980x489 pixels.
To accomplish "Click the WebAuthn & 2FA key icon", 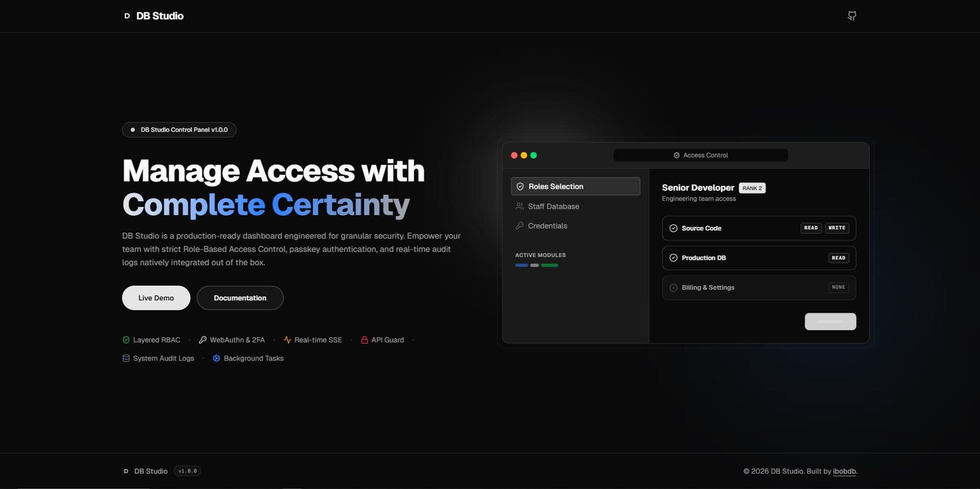I will coord(203,339).
